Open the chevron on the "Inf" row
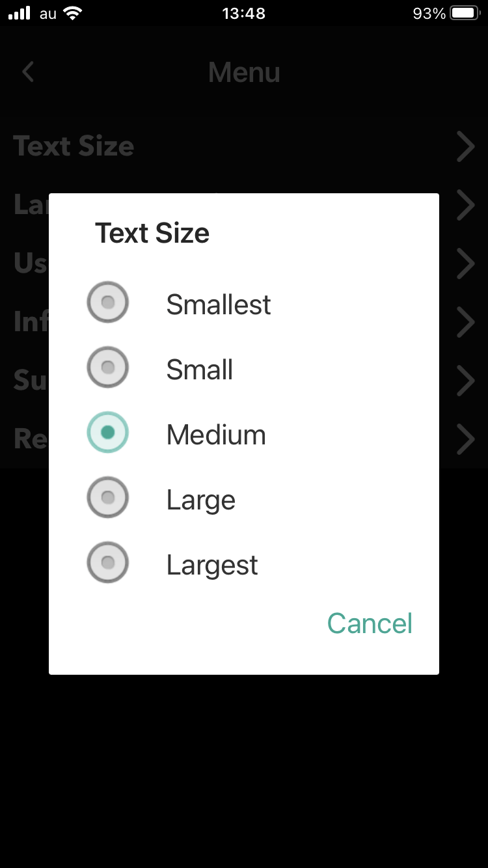Screen dimensions: 488x868 click(x=465, y=322)
